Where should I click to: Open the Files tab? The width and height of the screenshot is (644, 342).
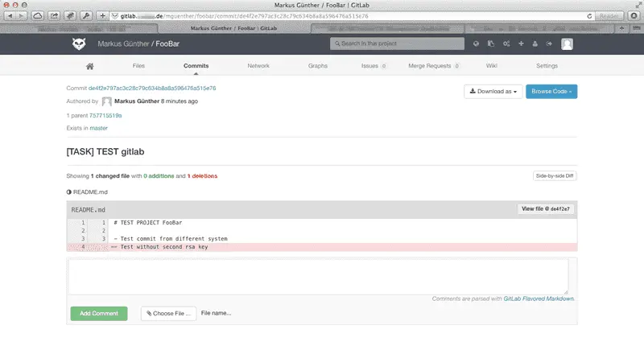138,66
